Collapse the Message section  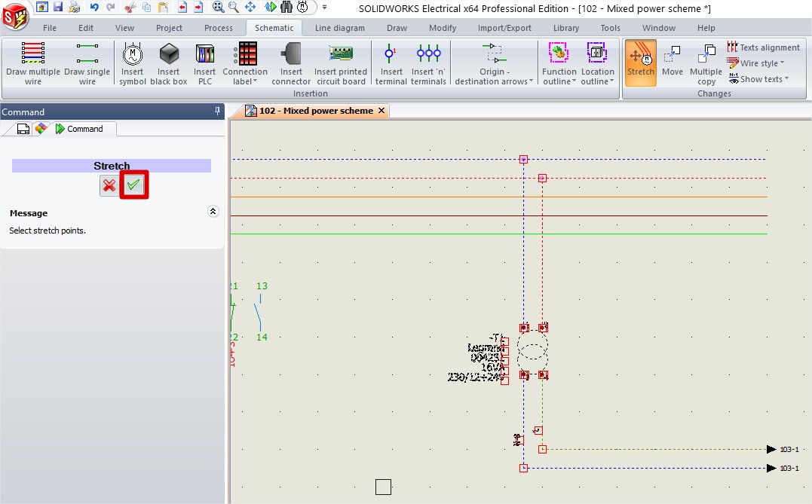point(213,212)
